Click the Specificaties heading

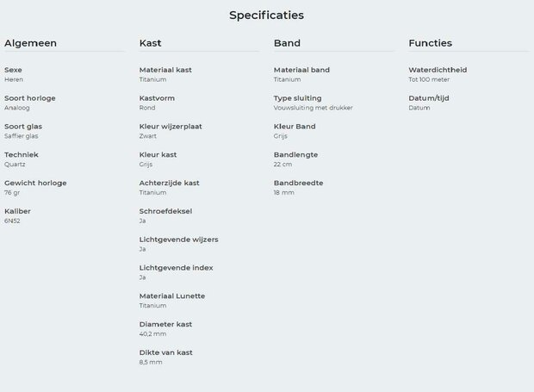point(266,16)
